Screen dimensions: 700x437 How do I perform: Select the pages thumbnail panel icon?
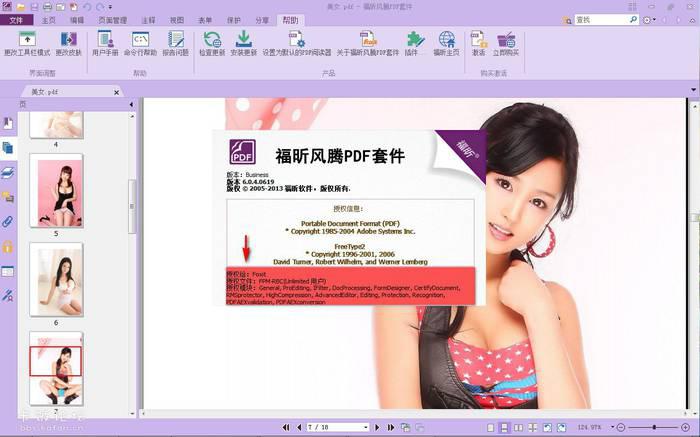click(8, 148)
